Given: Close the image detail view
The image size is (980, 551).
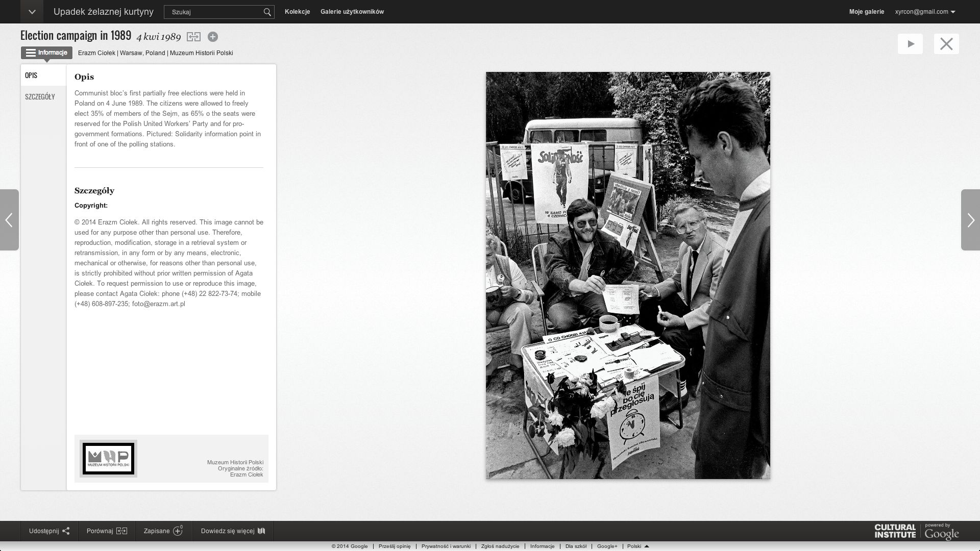Looking at the screenshot, I should click(946, 44).
